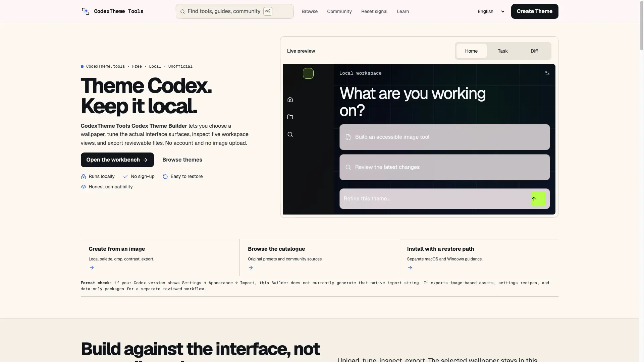
Task: Click the green rounded app icon in preview
Action: click(308, 73)
